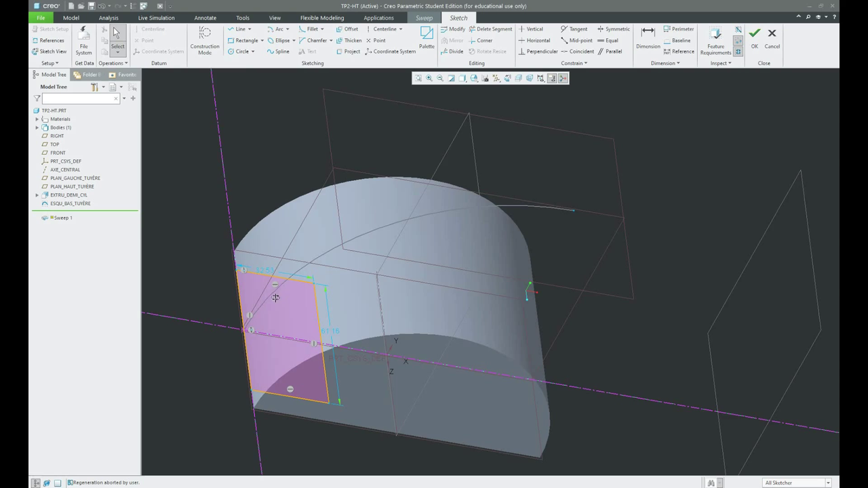Expand the EXTRU_DEMI_CYL feature node
The image size is (868, 488).
click(x=37, y=195)
